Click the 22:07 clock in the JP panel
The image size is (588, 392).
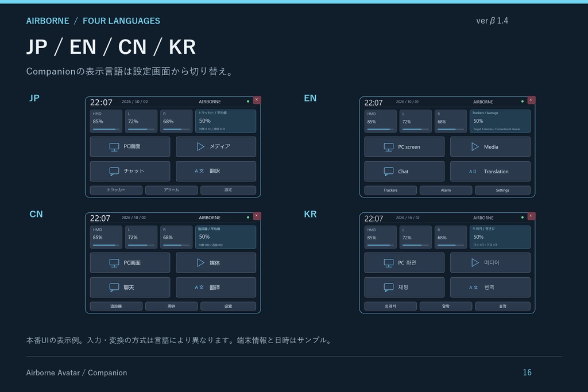tap(101, 102)
